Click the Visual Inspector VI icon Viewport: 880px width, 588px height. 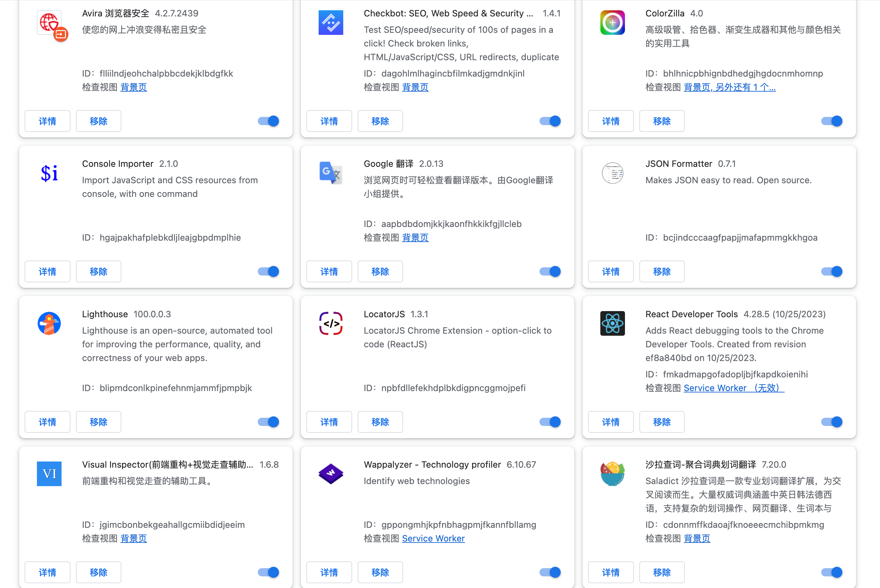(49, 473)
